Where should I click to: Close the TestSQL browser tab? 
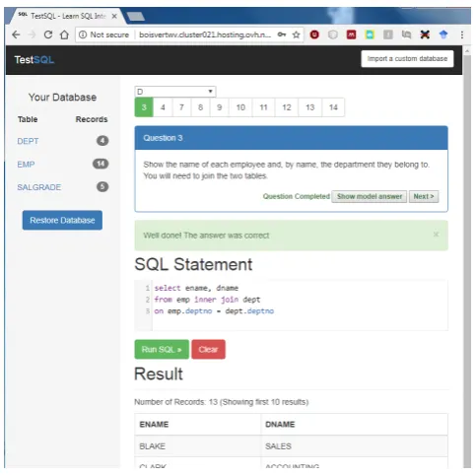tap(114, 16)
